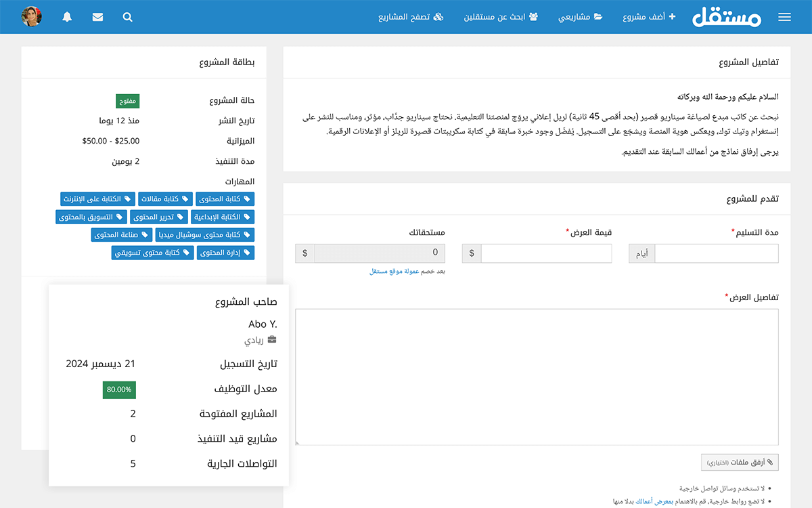Image resolution: width=812 pixels, height=508 pixels.
Task: Select the كتابة محتوى سوشيال ميديا tag
Action: point(205,234)
